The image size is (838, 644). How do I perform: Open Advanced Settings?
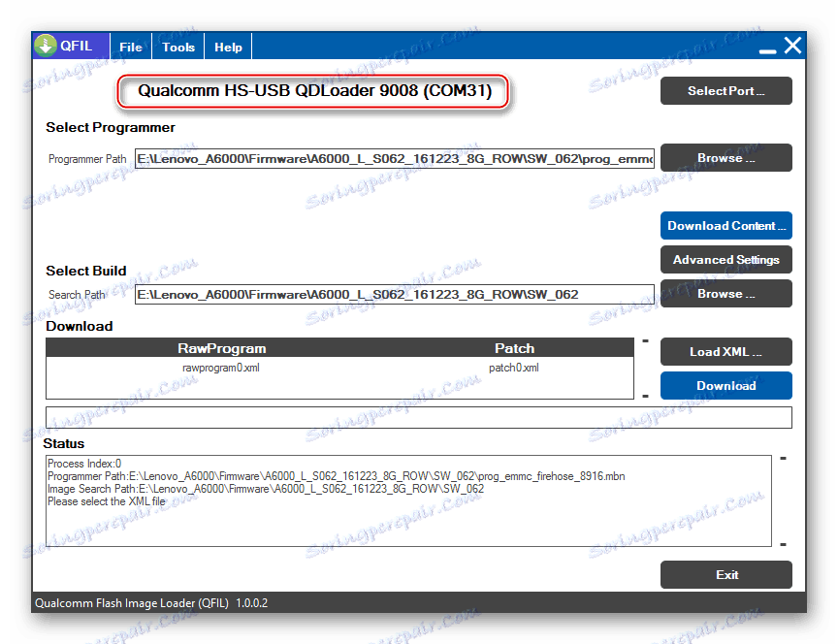pyautogui.click(x=726, y=259)
